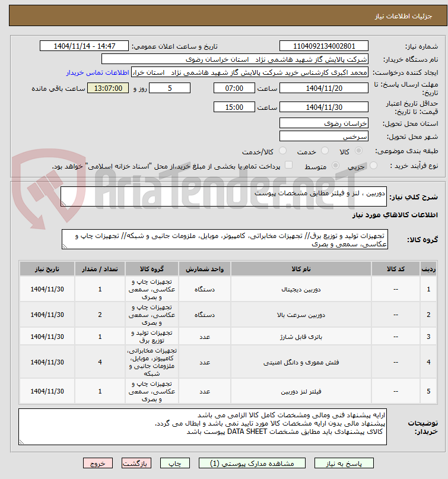The height and width of the screenshot is (479, 448).
Task: Select the کالا/خدمت radio button
Action: (283, 151)
